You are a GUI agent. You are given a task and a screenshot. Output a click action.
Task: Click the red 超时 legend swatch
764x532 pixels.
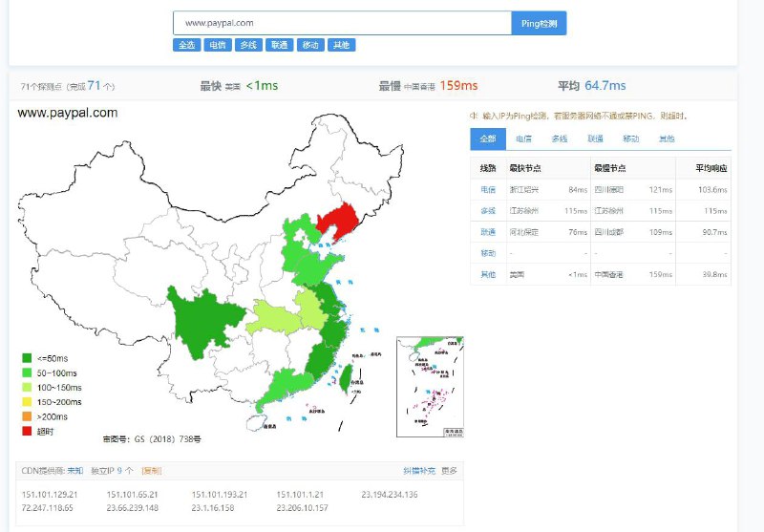click(27, 431)
